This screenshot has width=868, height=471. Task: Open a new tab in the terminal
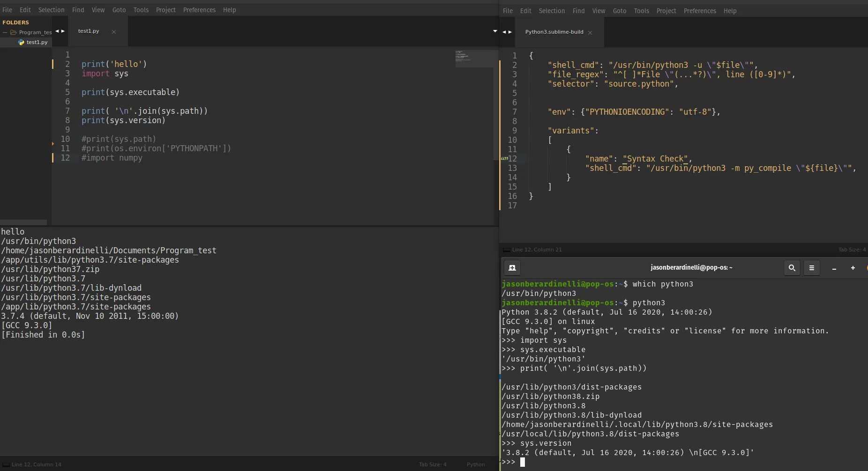512,268
